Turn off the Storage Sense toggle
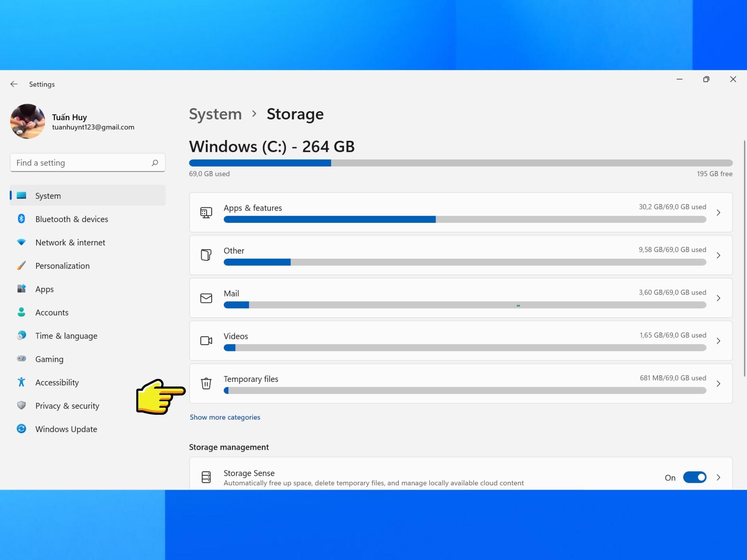747x560 pixels. tap(695, 477)
